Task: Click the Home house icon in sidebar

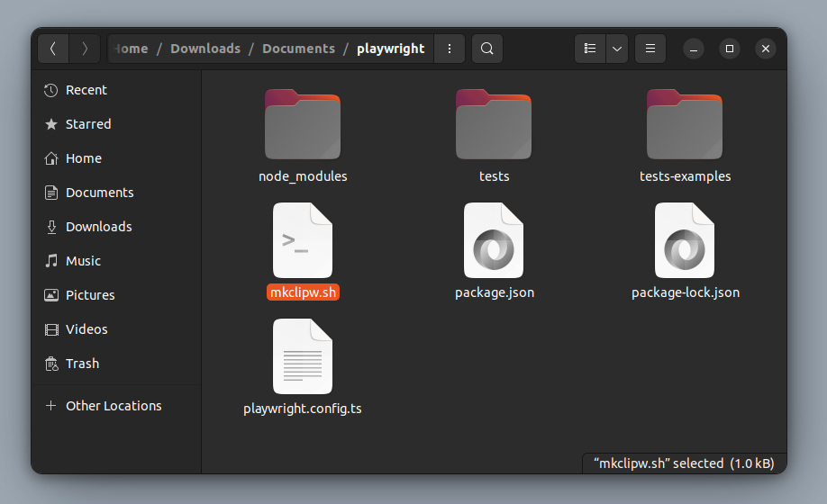Action: pyautogui.click(x=51, y=158)
